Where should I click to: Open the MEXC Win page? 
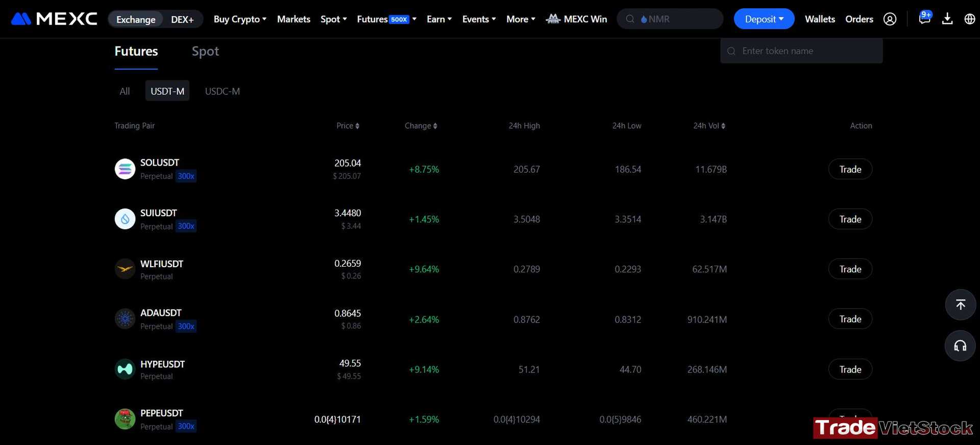tap(577, 19)
